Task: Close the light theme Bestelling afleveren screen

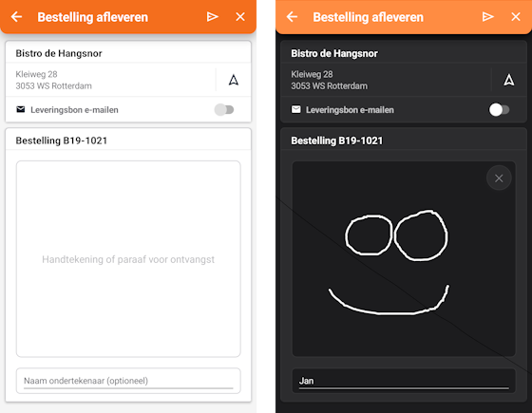Action: (240, 17)
